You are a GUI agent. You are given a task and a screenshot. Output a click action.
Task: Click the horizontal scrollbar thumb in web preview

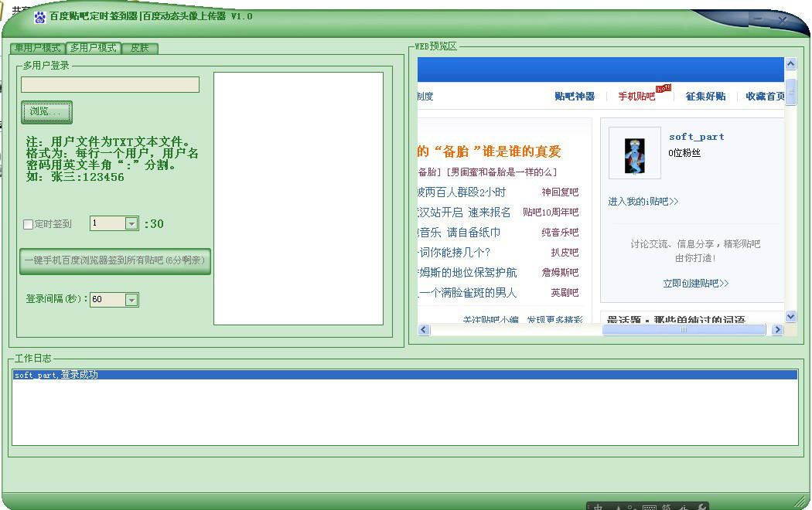pyautogui.click(x=684, y=329)
